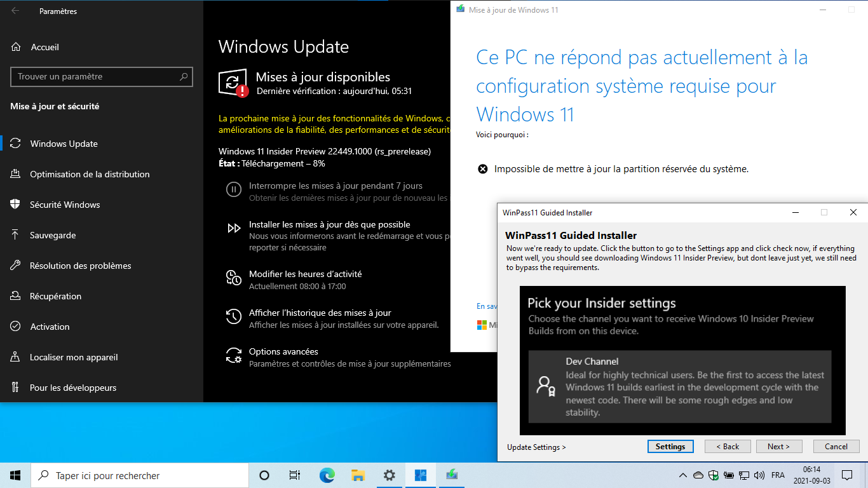Click the clock icon for active hours
Screen dimensions: 868x488
click(234, 278)
